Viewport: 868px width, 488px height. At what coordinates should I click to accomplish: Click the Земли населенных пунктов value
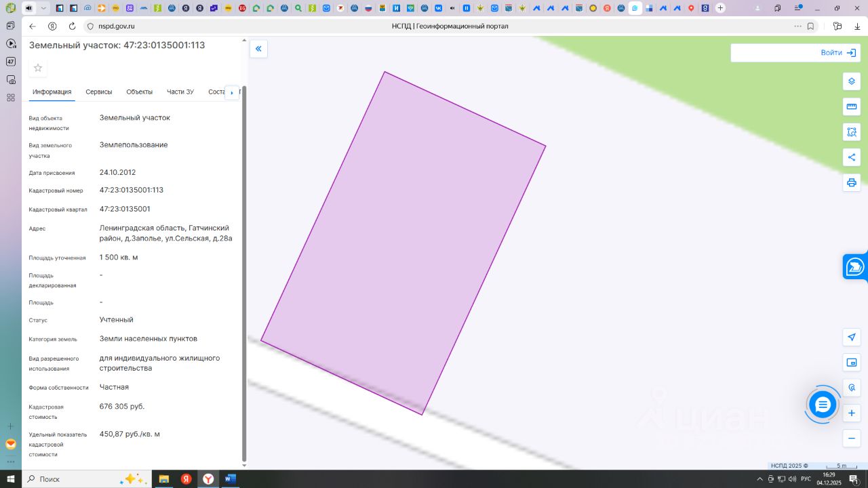tap(149, 339)
